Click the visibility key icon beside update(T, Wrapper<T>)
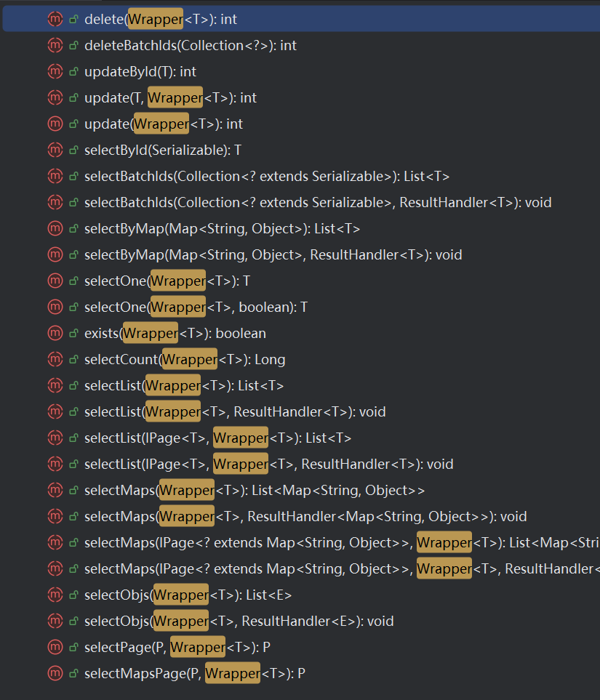Image resolution: width=600 pixels, height=700 pixels. pos(72,97)
